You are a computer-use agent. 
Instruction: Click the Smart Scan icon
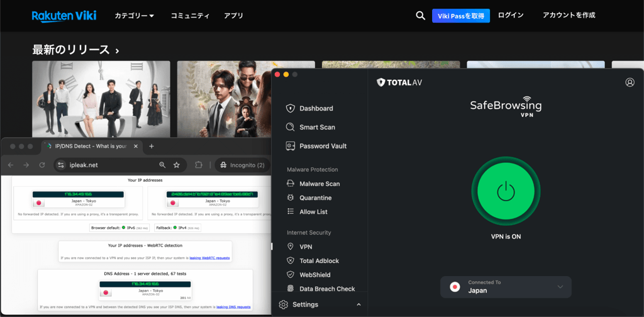291,127
